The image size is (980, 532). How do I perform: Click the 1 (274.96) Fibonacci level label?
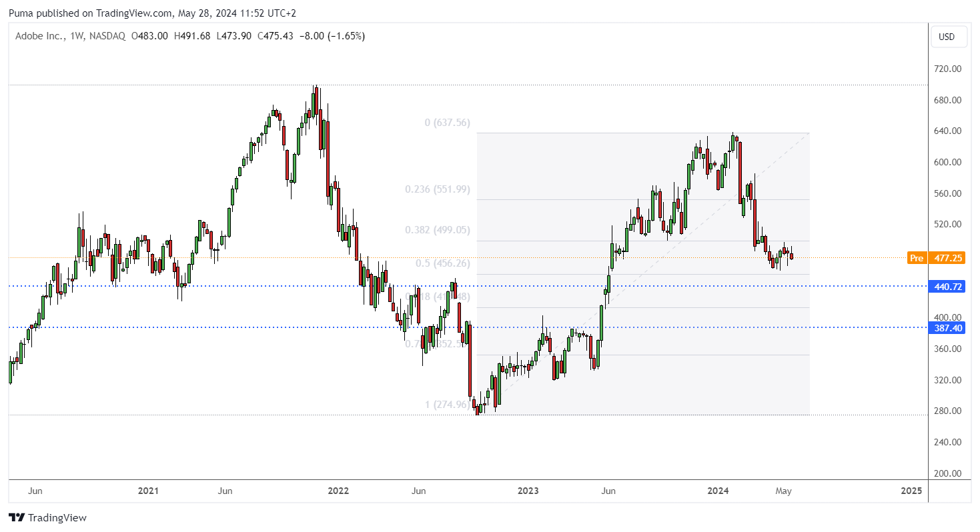(448, 404)
